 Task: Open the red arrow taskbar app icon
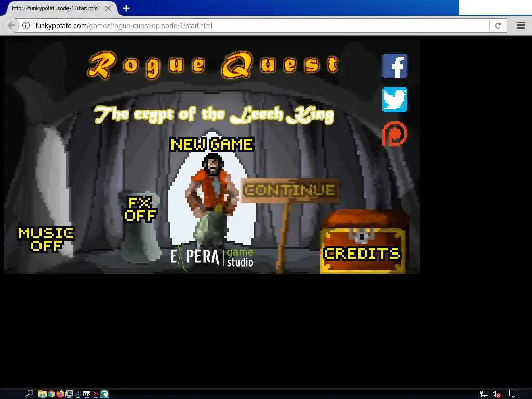pyautogui.click(x=96, y=394)
